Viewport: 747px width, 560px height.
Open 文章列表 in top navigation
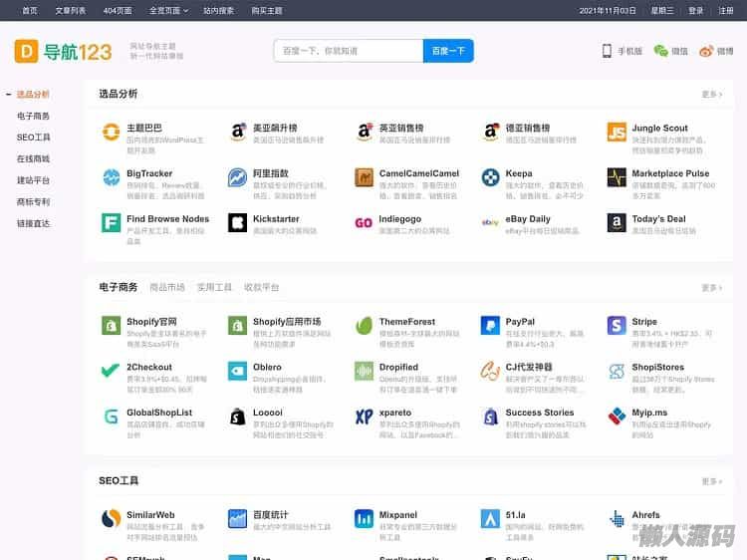71,11
